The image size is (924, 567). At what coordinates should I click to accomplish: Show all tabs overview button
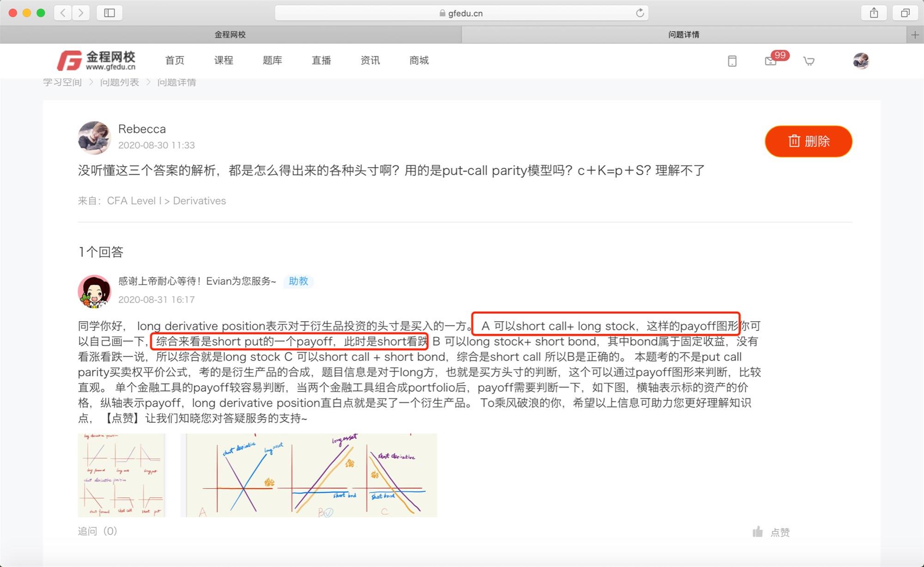[905, 13]
